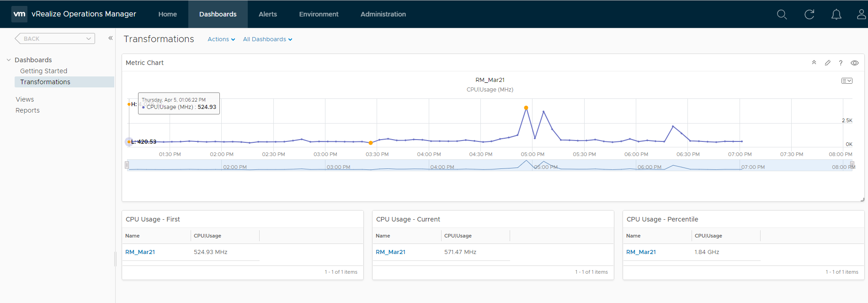Select Getting Started dashboard

point(43,71)
